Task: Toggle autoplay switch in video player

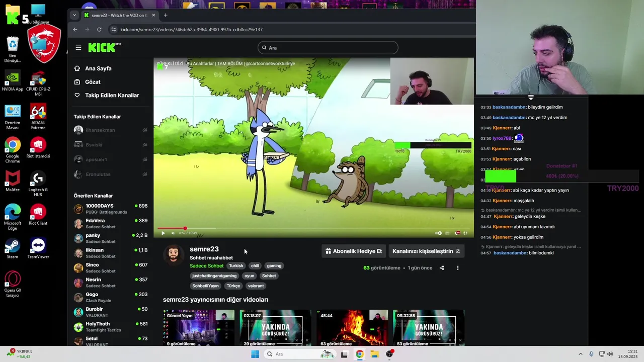Action: tap(438, 233)
